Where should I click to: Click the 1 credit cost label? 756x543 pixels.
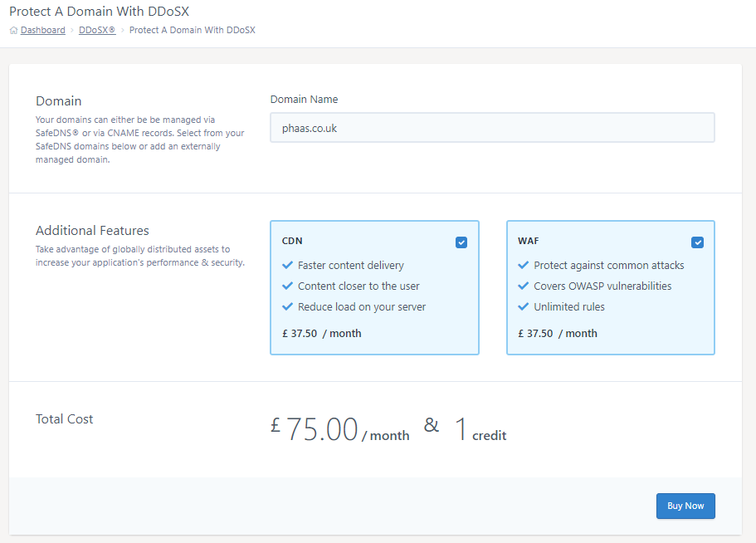[x=480, y=430]
